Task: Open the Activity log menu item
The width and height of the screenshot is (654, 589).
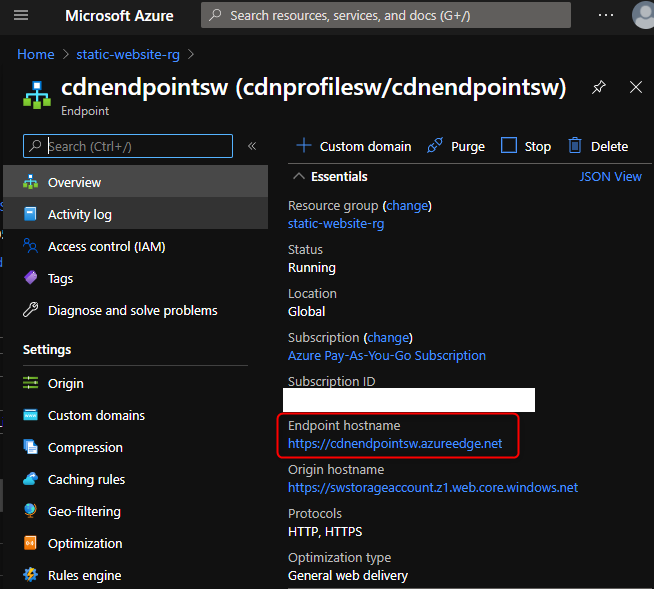Action: [x=79, y=214]
